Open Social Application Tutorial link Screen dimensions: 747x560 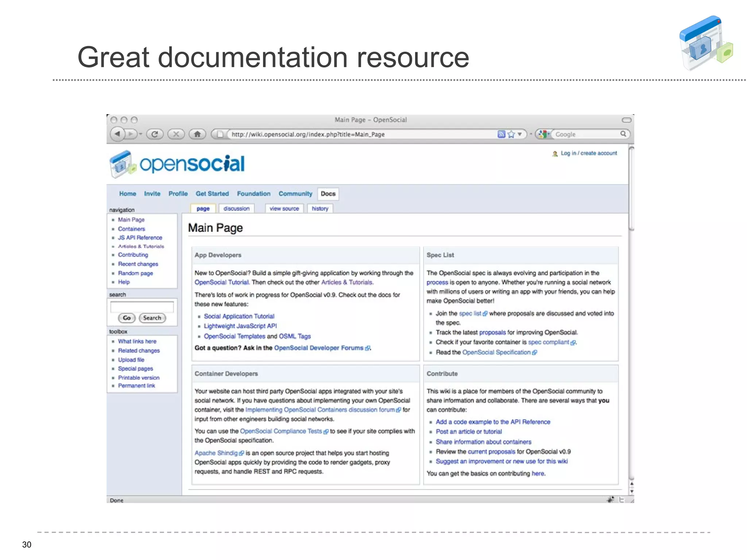pos(239,316)
